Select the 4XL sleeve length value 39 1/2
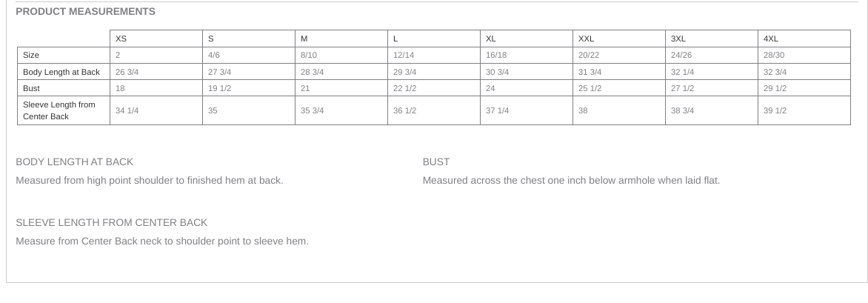The width and height of the screenshot is (868, 303). coord(775,110)
